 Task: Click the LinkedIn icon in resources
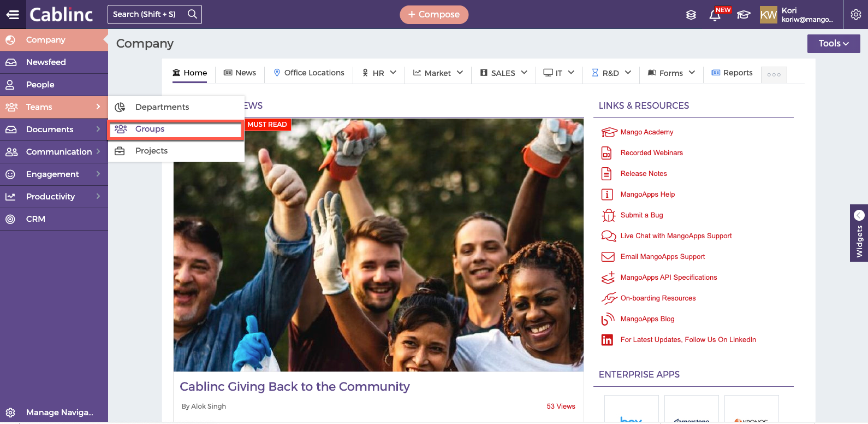pyautogui.click(x=607, y=340)
